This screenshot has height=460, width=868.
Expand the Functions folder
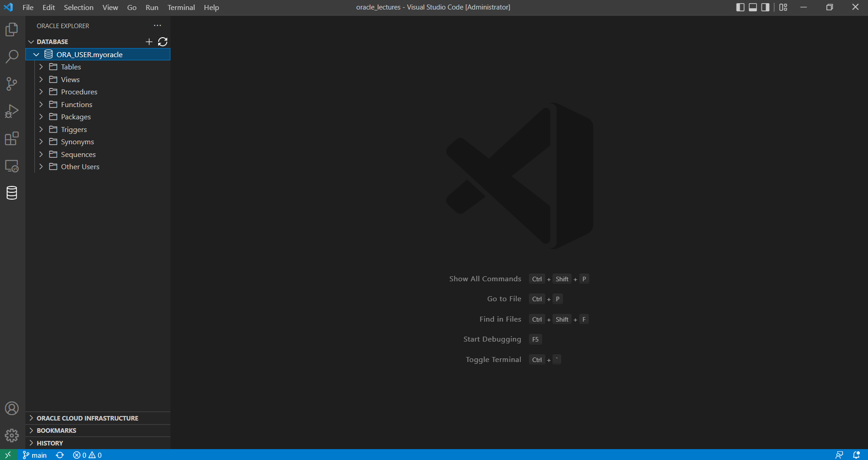click(41, 104)
